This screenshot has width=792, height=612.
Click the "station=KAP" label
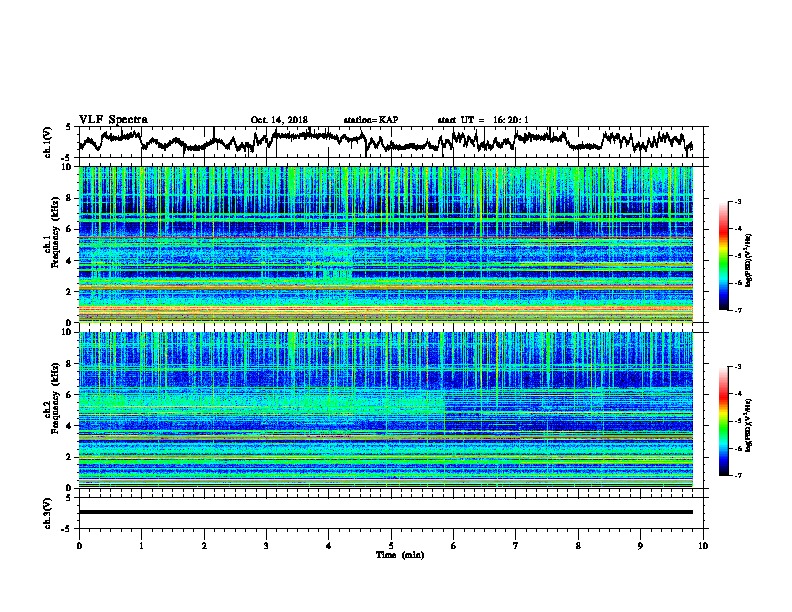pyautogui.click(x=371, y=120)
